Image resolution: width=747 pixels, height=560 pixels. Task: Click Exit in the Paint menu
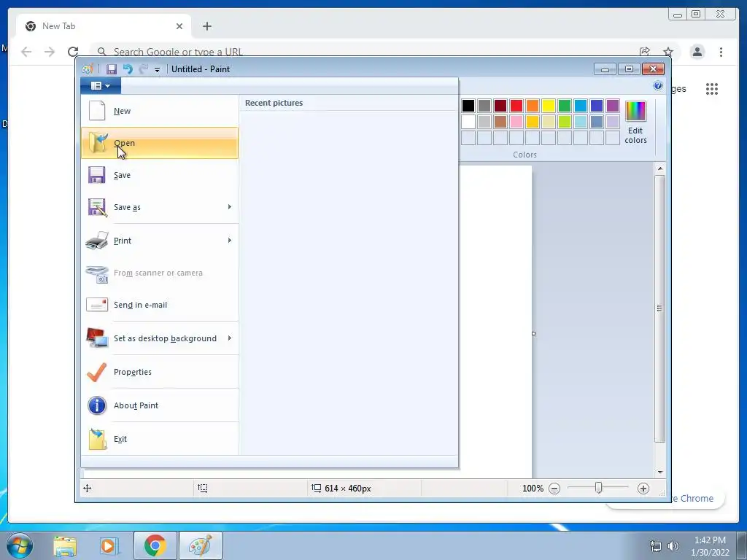click(x=160, y=438)
